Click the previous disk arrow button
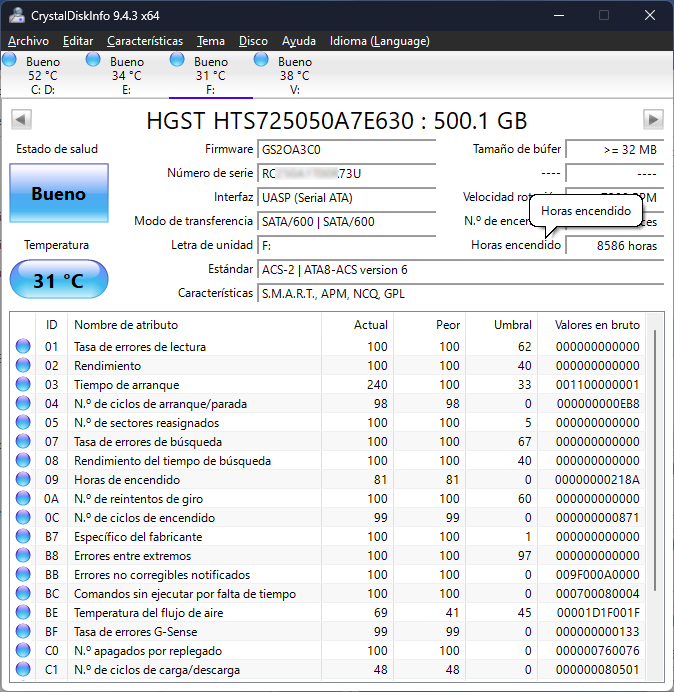Viewport: 674px width, 692px height. coord(21,120)
